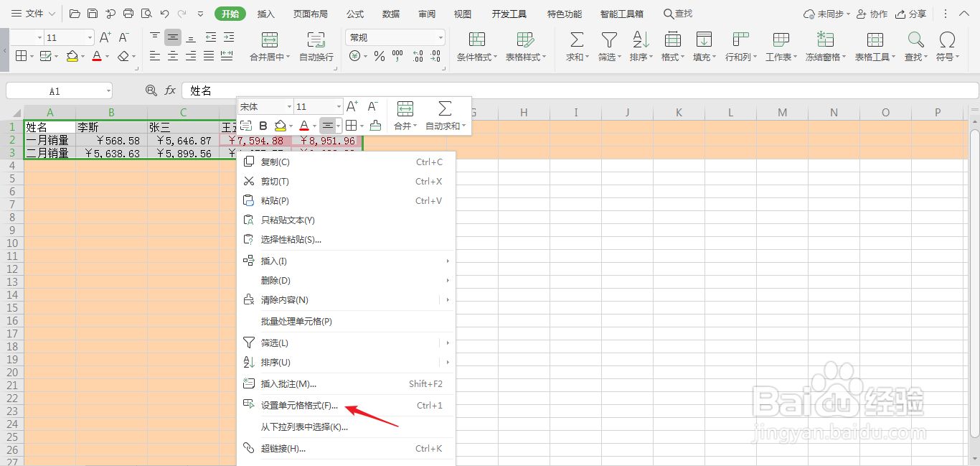
Task: Click the Bold icon in floating toolbar
Action: [x=264, y=125]
